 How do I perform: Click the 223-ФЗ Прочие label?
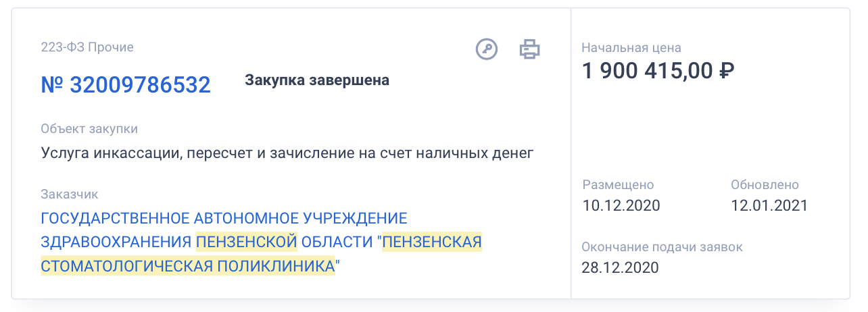click(x=87, y=47)
